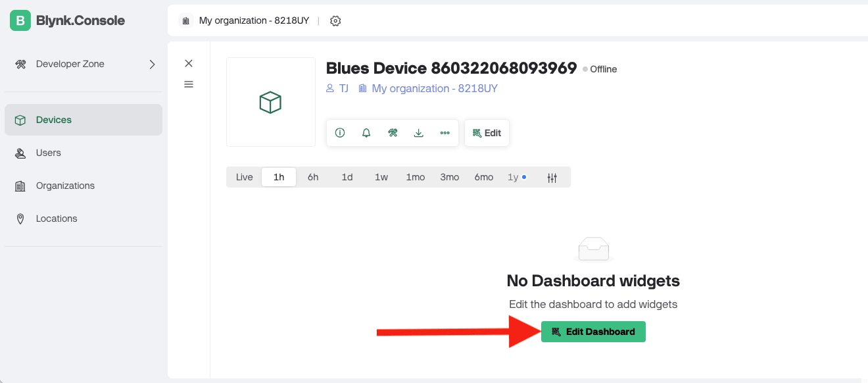Click the Devices cube icon in sidebar
The height and width of the screenshot is (383, 868).
point(20,120)
